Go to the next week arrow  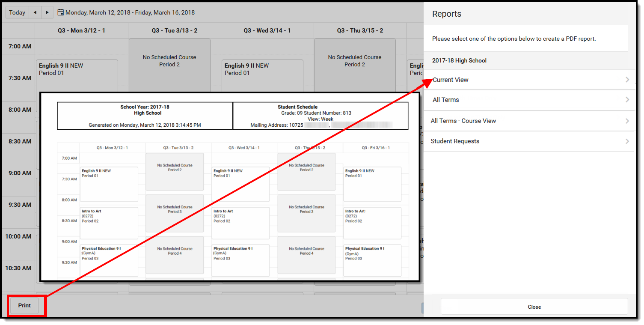click(x=47, y=12)
